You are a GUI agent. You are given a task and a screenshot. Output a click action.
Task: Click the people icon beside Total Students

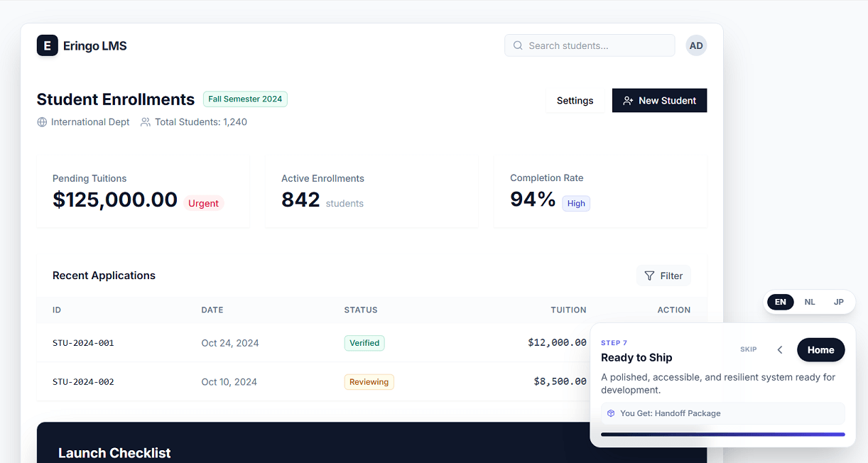(146, 122)
